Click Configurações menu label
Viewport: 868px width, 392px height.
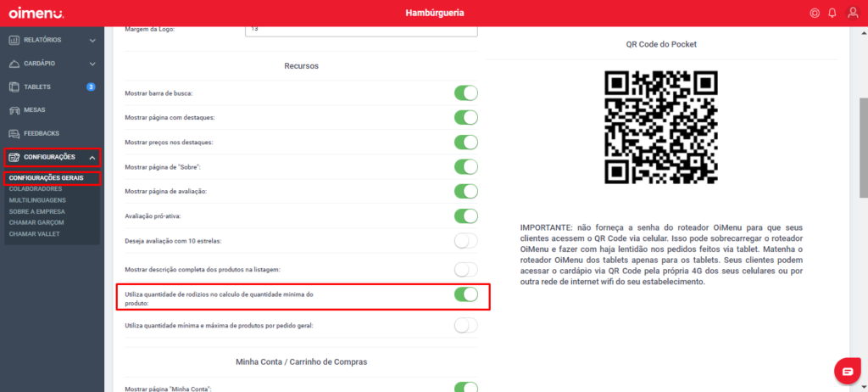49,158
